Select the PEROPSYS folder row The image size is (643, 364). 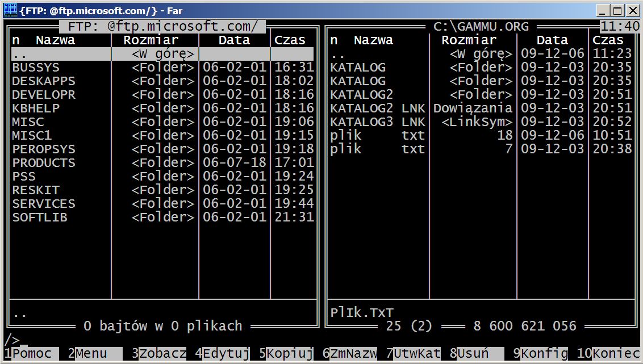point(163,149)
